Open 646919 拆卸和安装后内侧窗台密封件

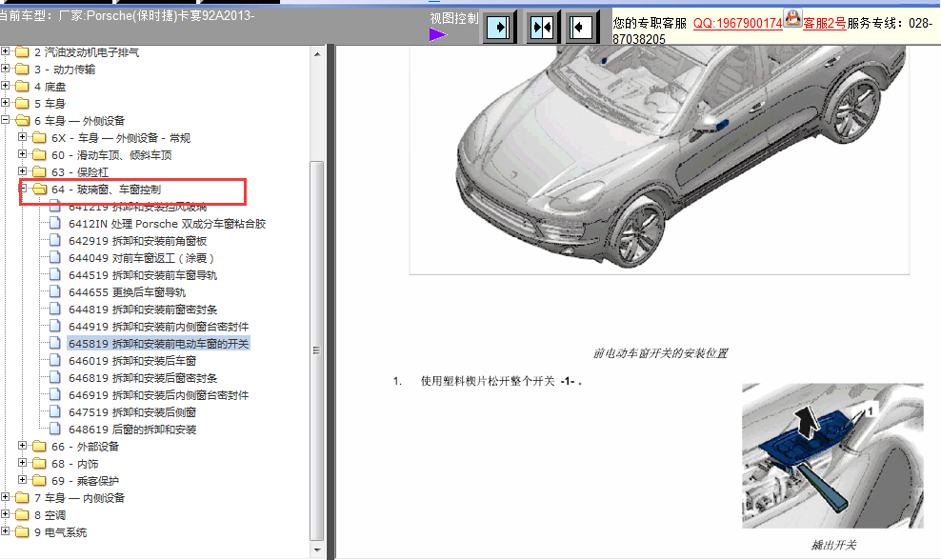[158, 395]
